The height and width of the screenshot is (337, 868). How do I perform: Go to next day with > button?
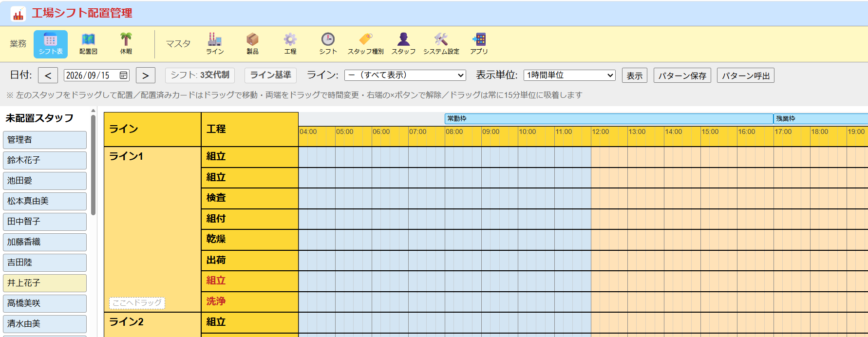point(146,75)
